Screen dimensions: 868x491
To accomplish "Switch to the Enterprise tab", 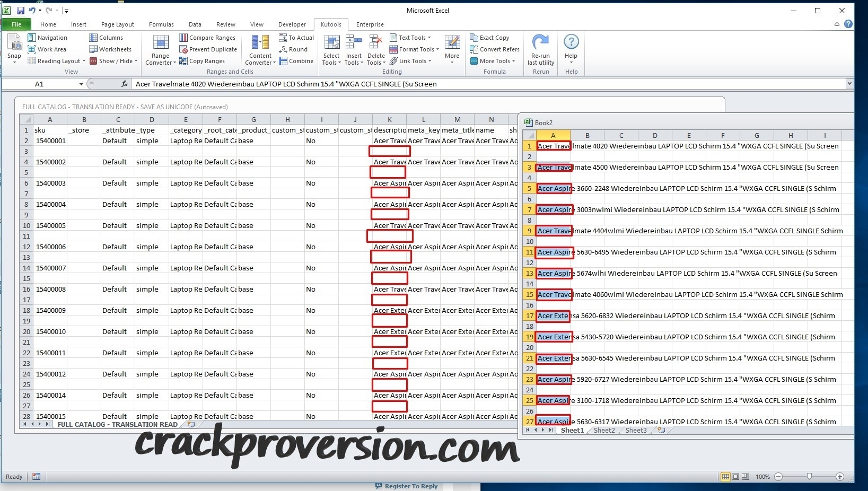I will coord(370,24).
